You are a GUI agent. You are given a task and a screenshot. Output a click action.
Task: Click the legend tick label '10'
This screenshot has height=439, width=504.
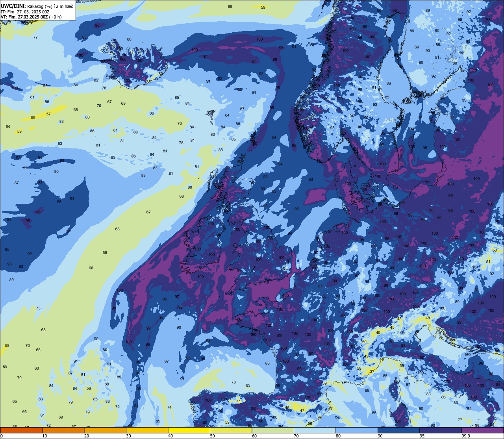coord(44,436)
